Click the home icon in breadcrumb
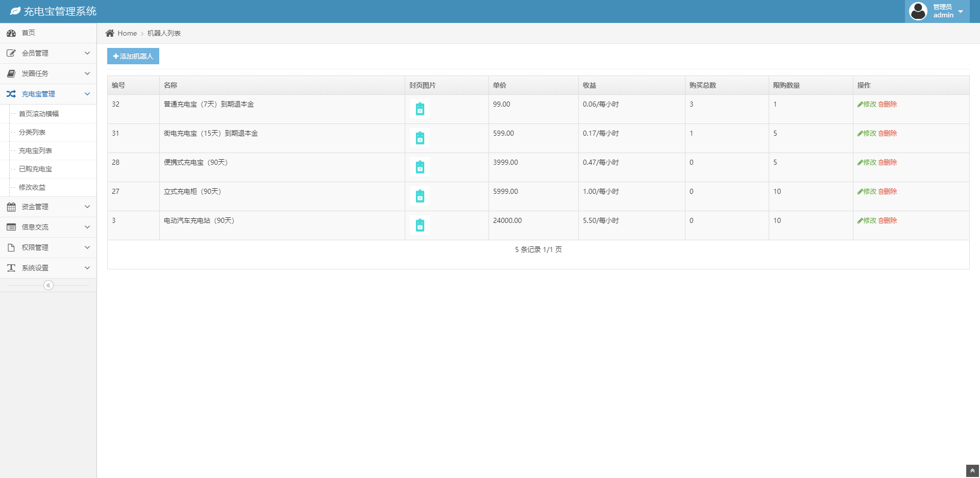Screen dimensions: 980x478 point(110,33)
